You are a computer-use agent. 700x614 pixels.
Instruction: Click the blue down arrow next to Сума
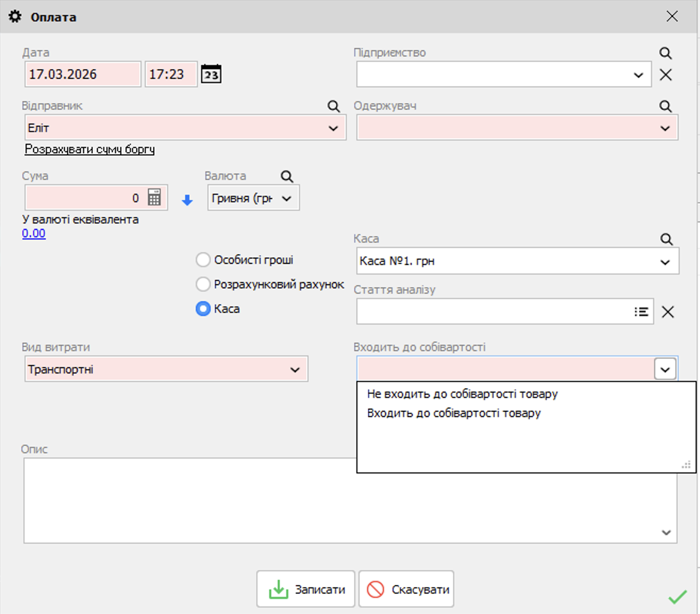click(187, 200)
